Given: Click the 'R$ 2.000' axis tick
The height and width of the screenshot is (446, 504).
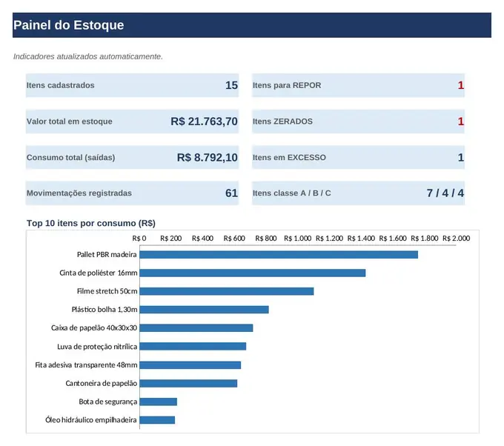Looking at the screenshot, I should coord(457,239).
